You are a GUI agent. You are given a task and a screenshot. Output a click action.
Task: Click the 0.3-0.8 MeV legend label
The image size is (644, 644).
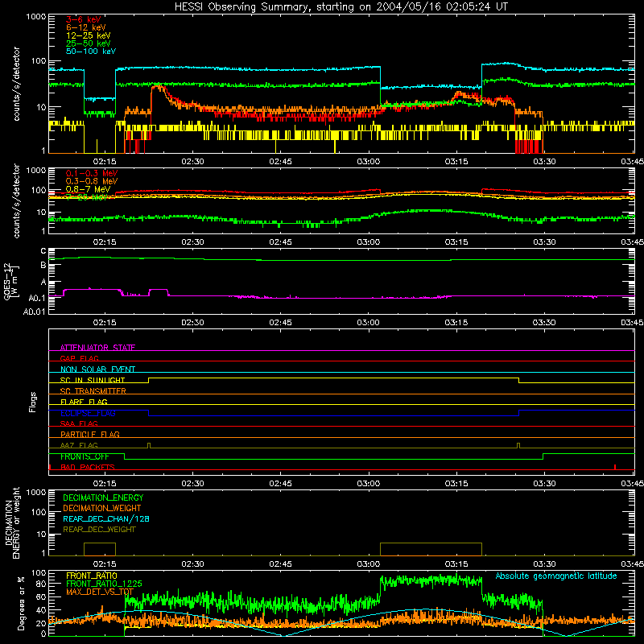tap(92, 181)
